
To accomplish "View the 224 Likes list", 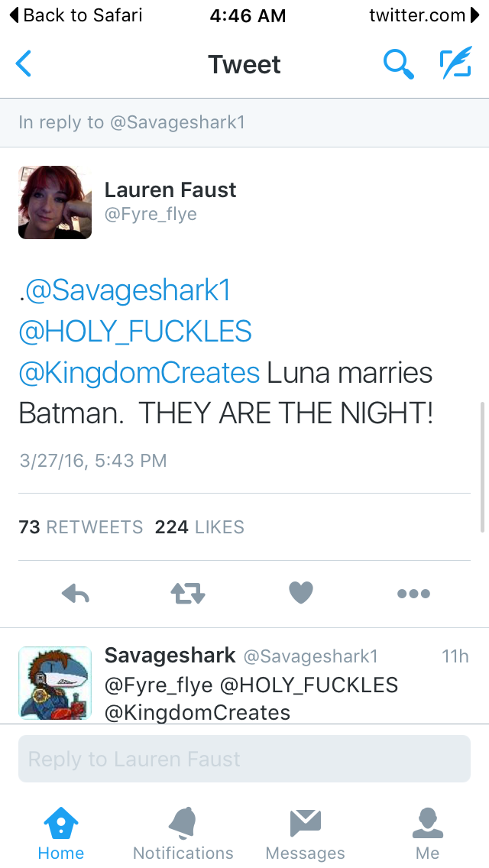I will coord(199,527).
